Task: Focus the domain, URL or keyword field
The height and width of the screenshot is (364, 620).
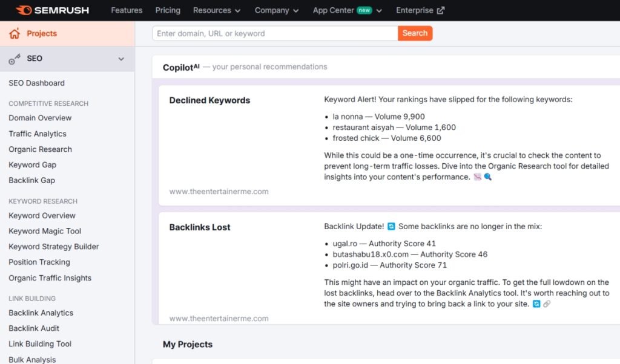Action: [275, 33]
